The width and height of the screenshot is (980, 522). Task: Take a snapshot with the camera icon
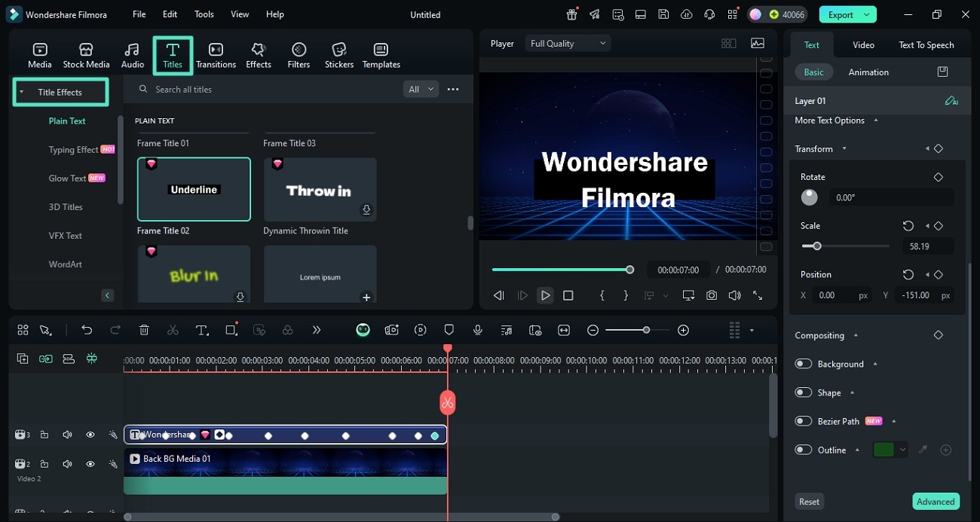point(712,295)
